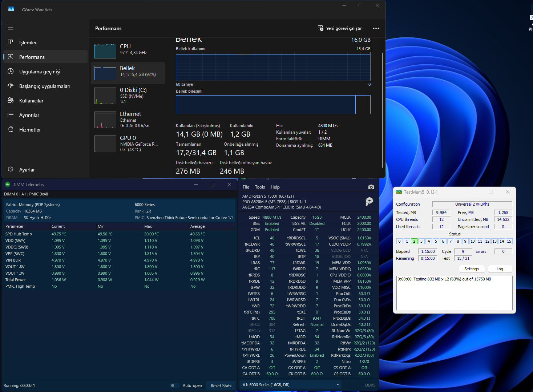Click Average column header in DIMM Telemetry
This screenshot has width=533, height=392.
pyautogui.click(x=211, y=226)
